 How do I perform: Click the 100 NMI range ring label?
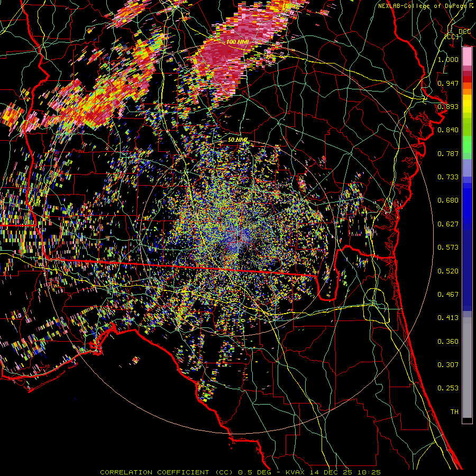pyautogui.click(x=237, y=42)
